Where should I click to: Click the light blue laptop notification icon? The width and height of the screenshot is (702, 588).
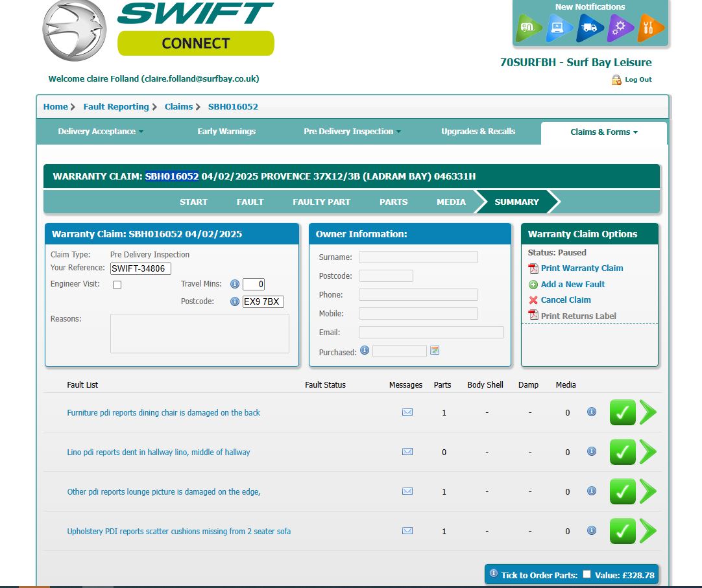click(559, 29)
